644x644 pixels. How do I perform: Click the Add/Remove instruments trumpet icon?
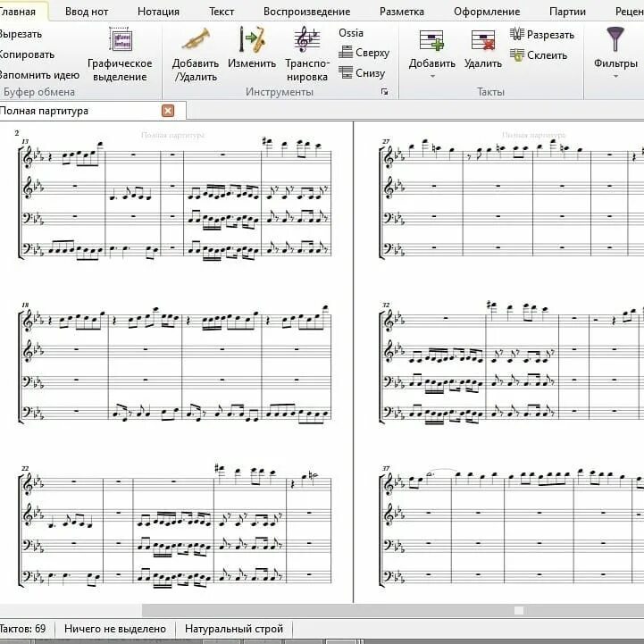(x=196, y=40)
